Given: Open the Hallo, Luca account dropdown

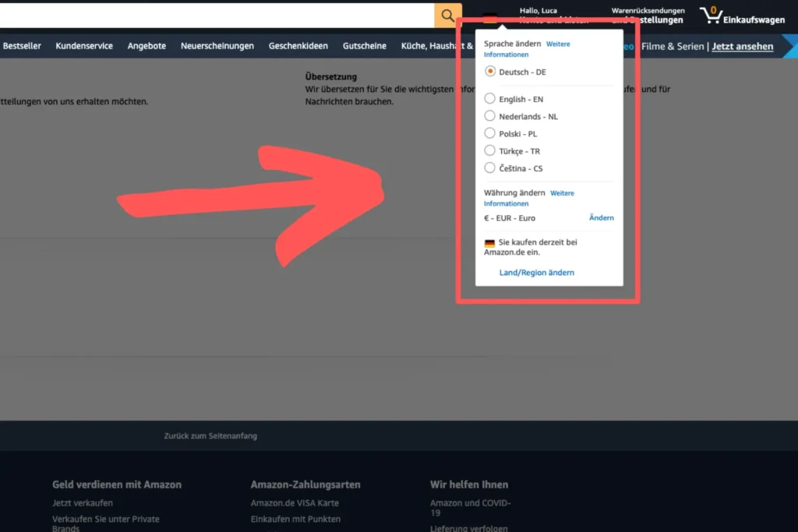Looking at the screenshot, I should pyautogui.click(x=552, y=16).
